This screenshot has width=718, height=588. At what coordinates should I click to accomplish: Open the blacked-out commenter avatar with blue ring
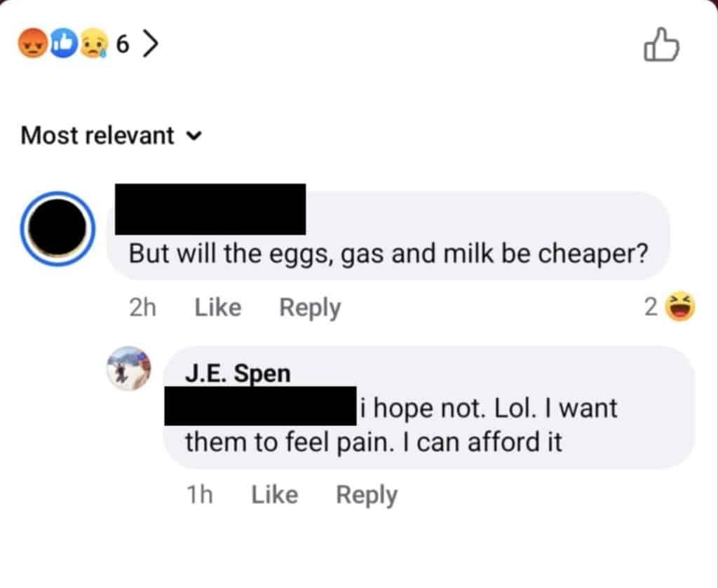click(57, 228)
